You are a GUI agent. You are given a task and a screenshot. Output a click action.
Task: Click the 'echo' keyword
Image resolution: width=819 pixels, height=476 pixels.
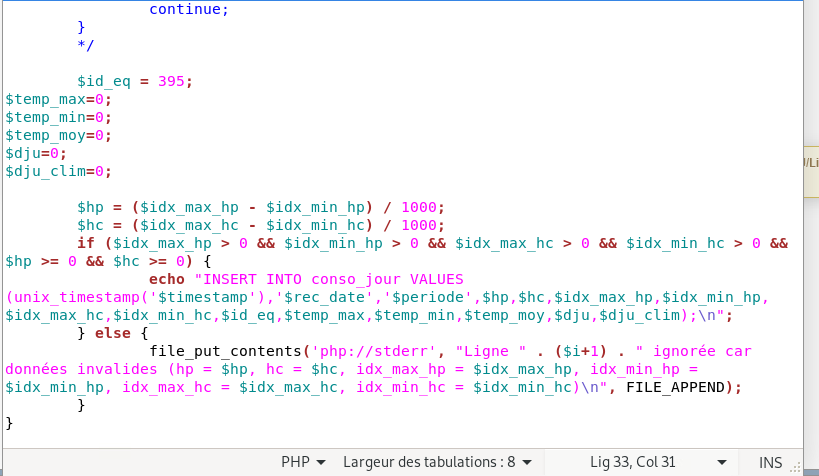pyautogui.click(x=167, y=280)
